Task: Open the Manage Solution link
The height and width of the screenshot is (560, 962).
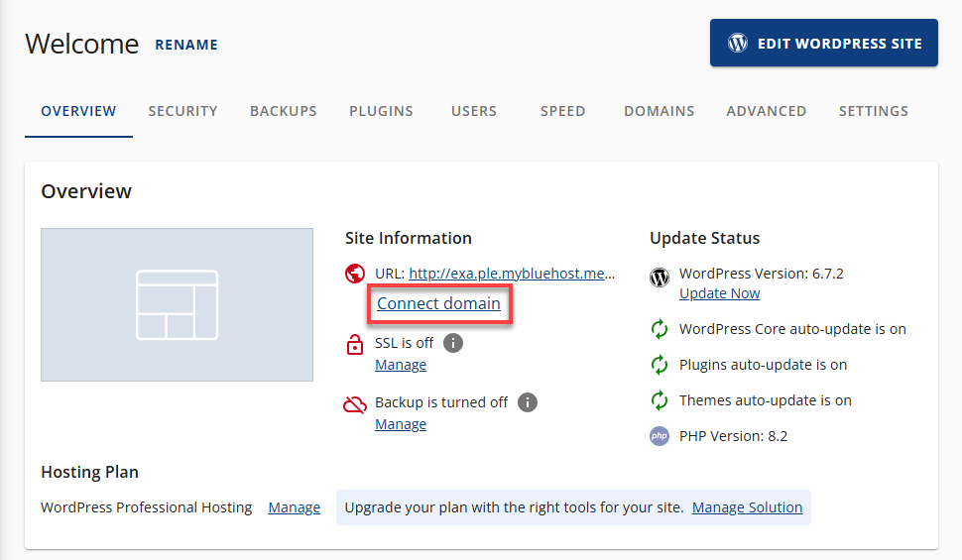Action: [747, 507]
